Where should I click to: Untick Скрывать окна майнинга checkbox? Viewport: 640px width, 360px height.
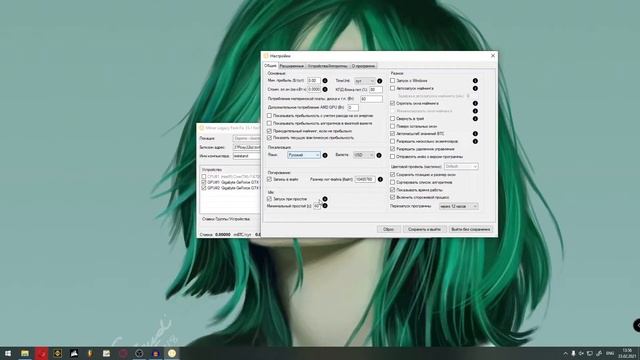click(392, 103)
